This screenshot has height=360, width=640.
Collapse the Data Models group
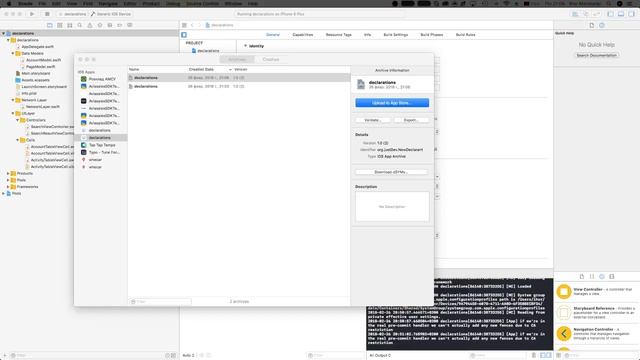[x=13, y=53]
